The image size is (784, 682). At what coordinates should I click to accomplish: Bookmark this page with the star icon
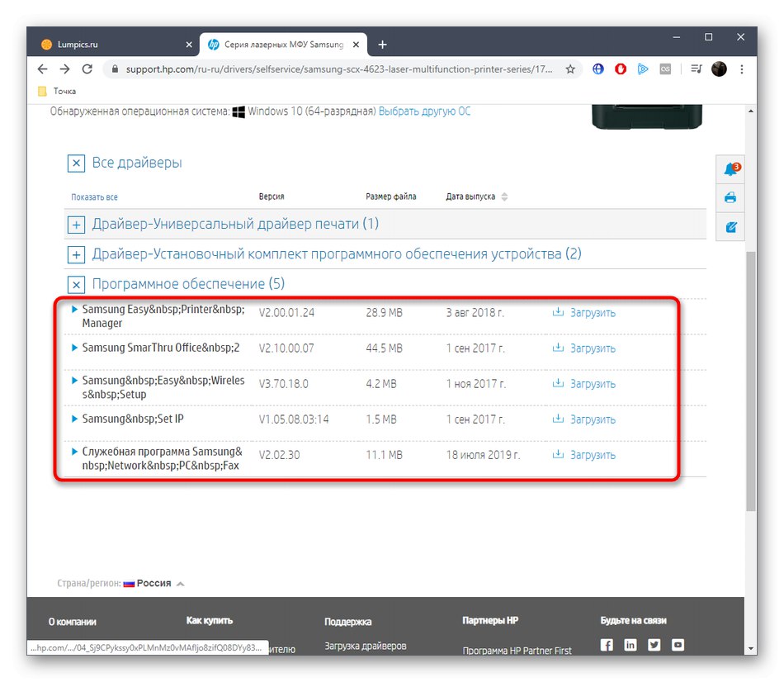570,69
